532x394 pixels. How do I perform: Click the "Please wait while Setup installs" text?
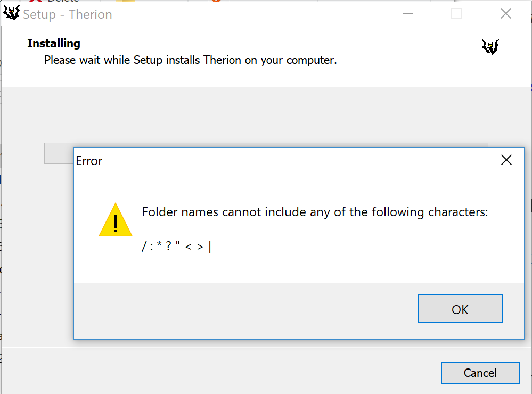pos(121,60)
